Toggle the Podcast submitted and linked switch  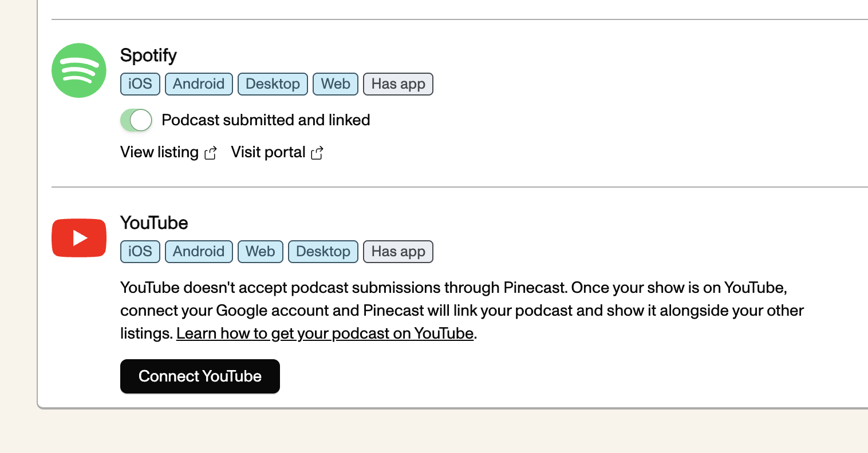pyautogui.click(x=136, y=120)
